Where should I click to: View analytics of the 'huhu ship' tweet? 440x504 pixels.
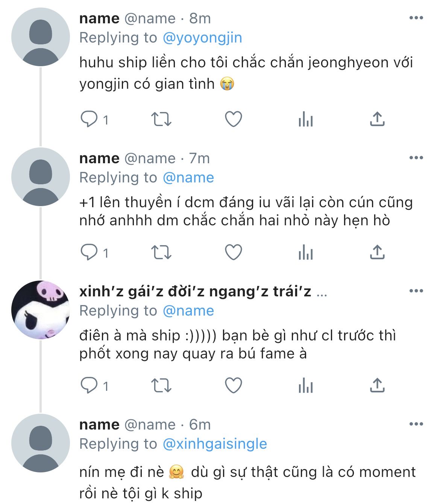pos(305,120)
